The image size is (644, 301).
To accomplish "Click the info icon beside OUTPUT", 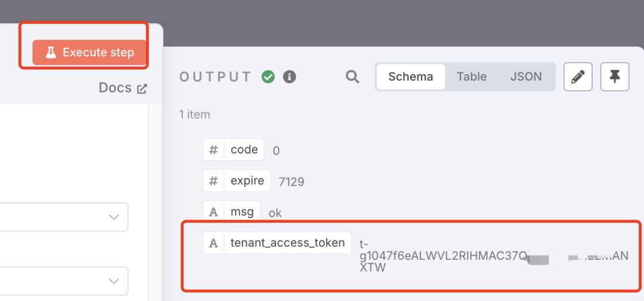I will [x=290, y=76].
